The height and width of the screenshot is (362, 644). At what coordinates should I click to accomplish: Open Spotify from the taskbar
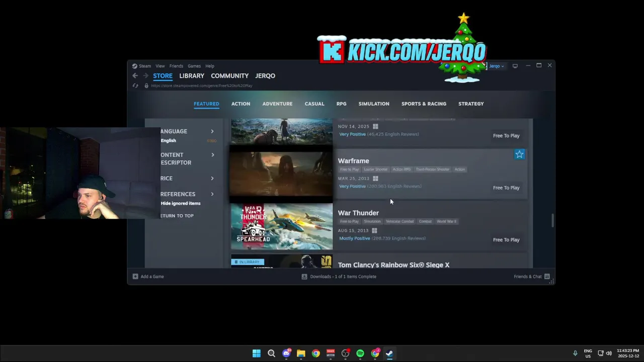360,353
